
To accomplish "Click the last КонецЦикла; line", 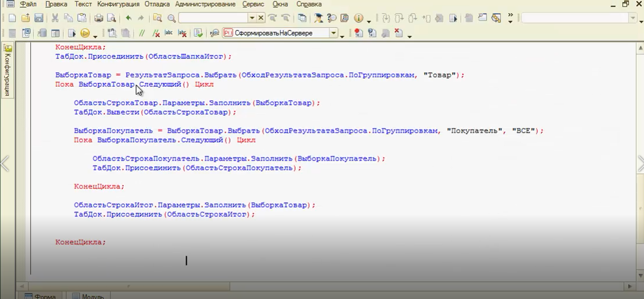I will pos(81,242).
